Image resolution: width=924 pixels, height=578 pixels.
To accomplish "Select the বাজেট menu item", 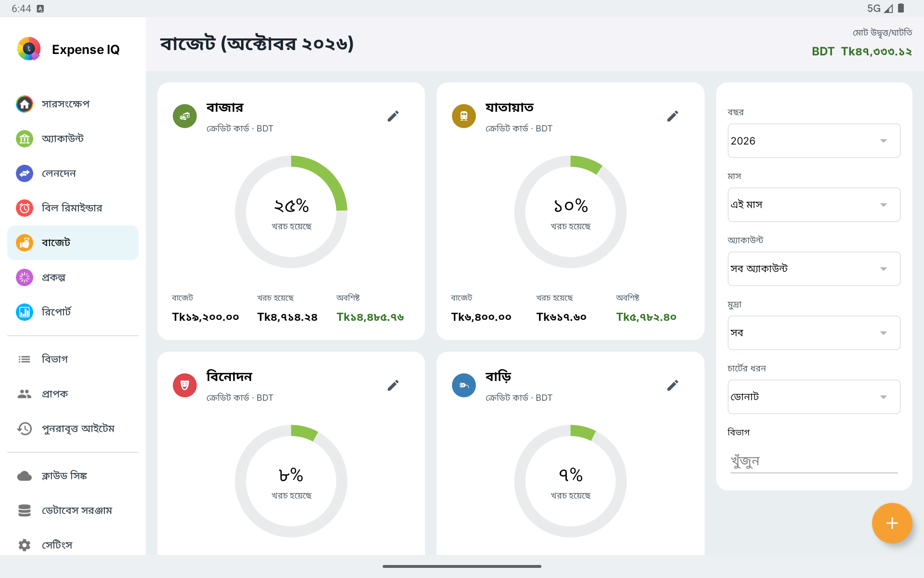I will coord(73,243).
